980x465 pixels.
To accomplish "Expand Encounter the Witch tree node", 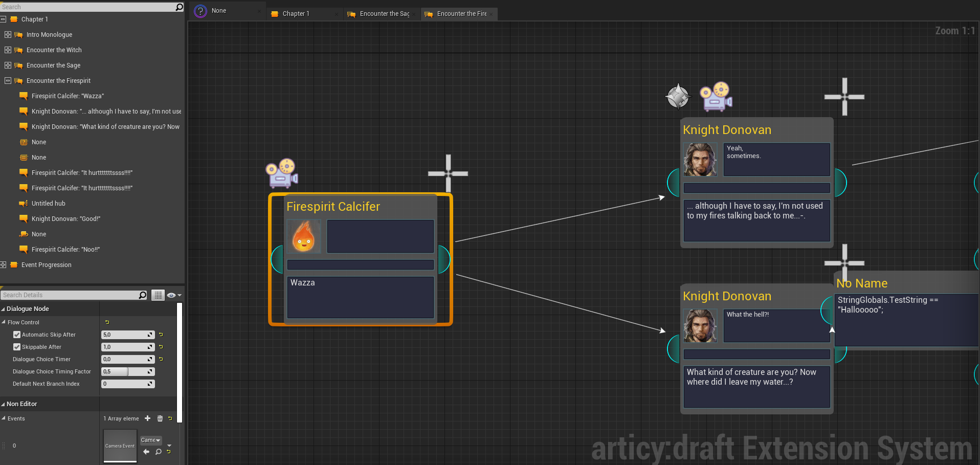I will (8, 50).
